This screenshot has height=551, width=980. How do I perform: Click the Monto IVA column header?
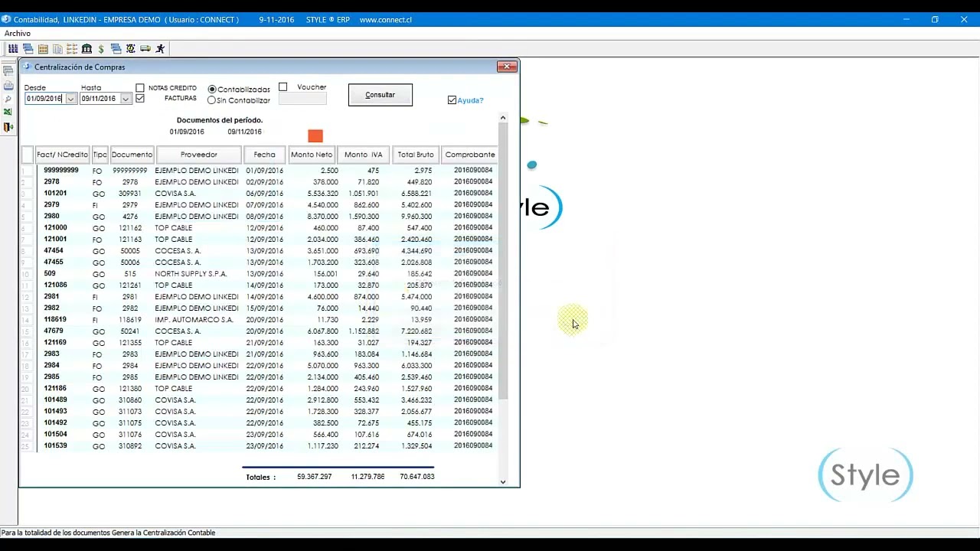click(x=364, y=155)
